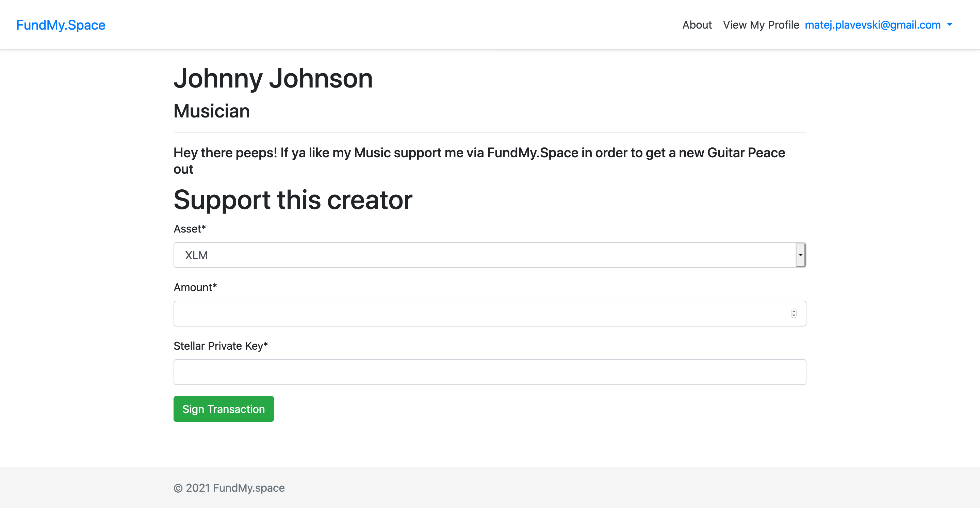Open the matej.plavevski@gmail.com account menu
This screenshot has height=508, width=980.
(872, 25)
